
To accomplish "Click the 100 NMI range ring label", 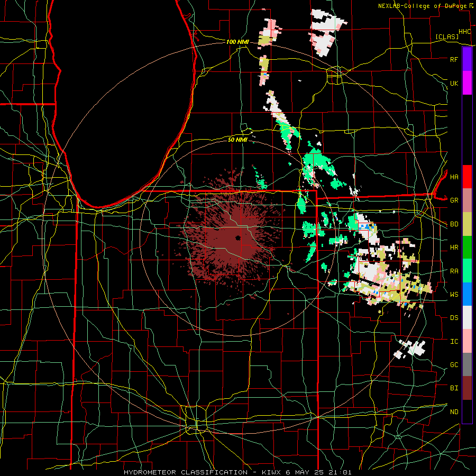I will [237, 42].
